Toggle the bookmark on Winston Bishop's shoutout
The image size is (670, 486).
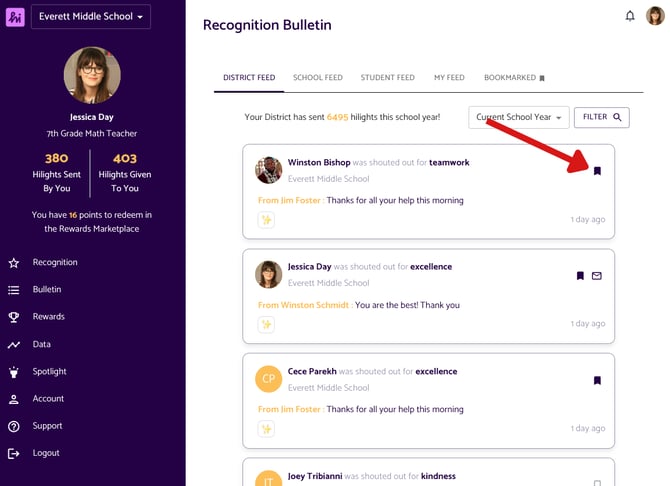point(597,171)
